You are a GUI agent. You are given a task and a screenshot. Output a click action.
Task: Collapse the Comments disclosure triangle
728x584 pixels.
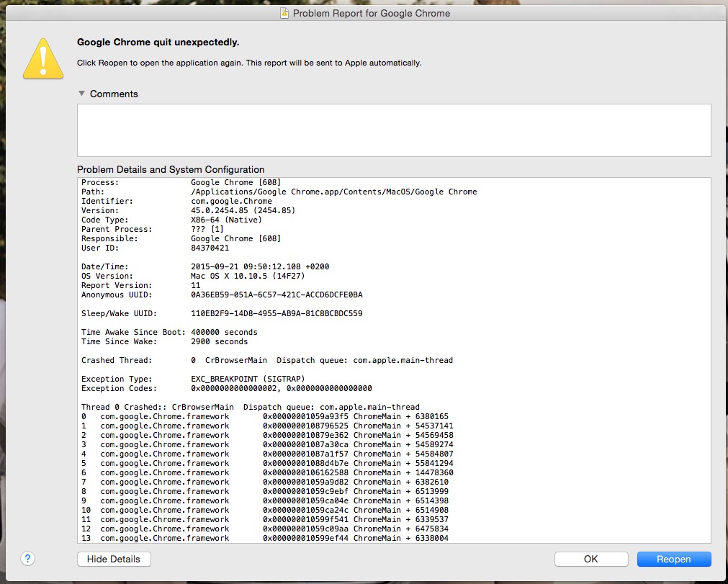click(x=82, y=94)
